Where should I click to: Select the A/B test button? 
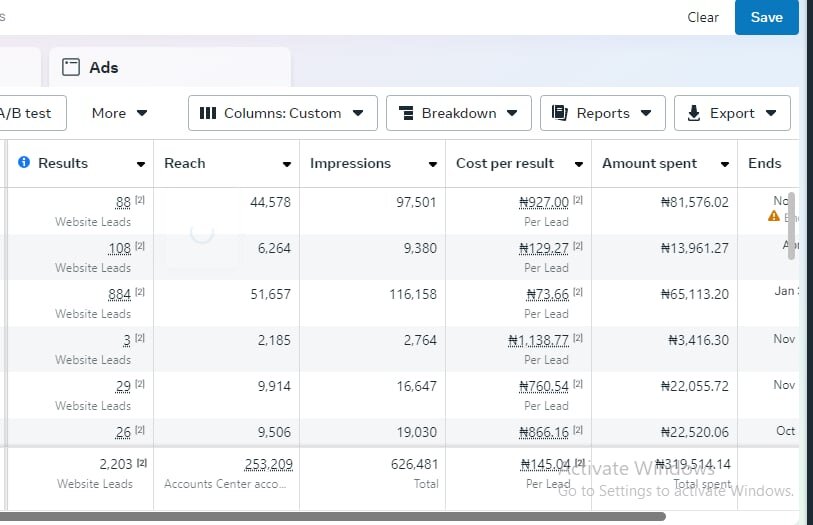(28, 113)
